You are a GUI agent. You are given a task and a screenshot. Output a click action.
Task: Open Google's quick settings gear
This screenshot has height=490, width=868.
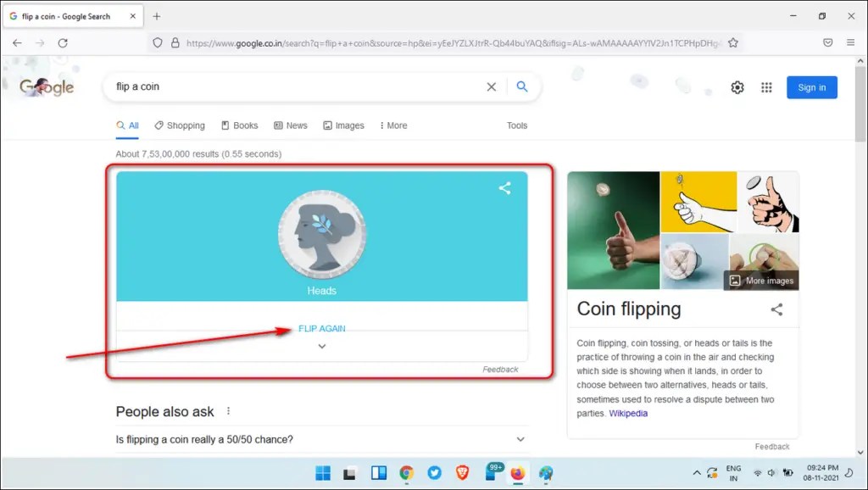pyautogui.click(x=737, y=86)
